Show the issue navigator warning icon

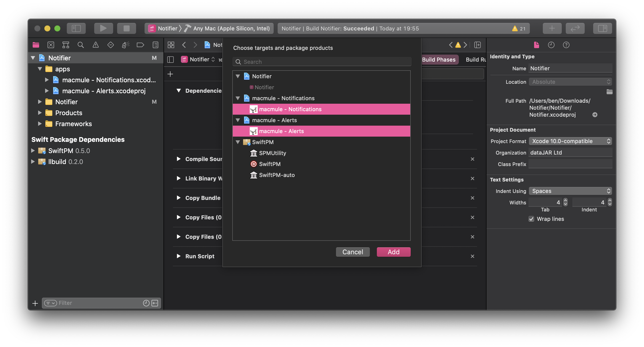[x=95, y=45]
